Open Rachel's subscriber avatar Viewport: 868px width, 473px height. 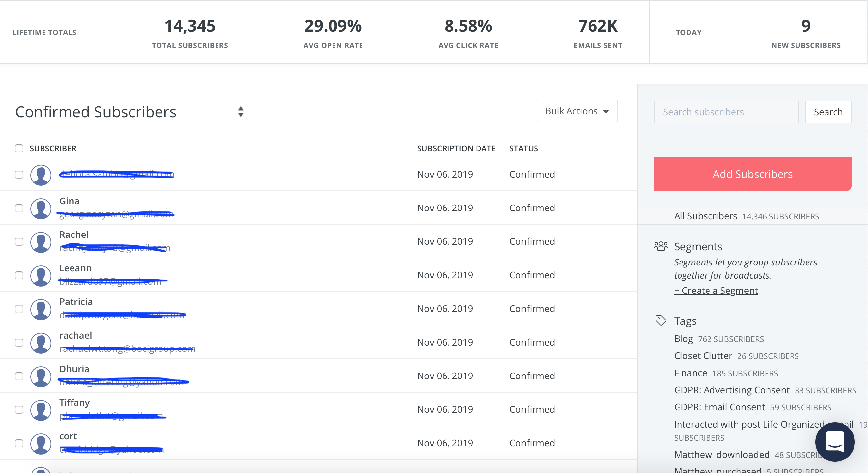click(41, 242)
